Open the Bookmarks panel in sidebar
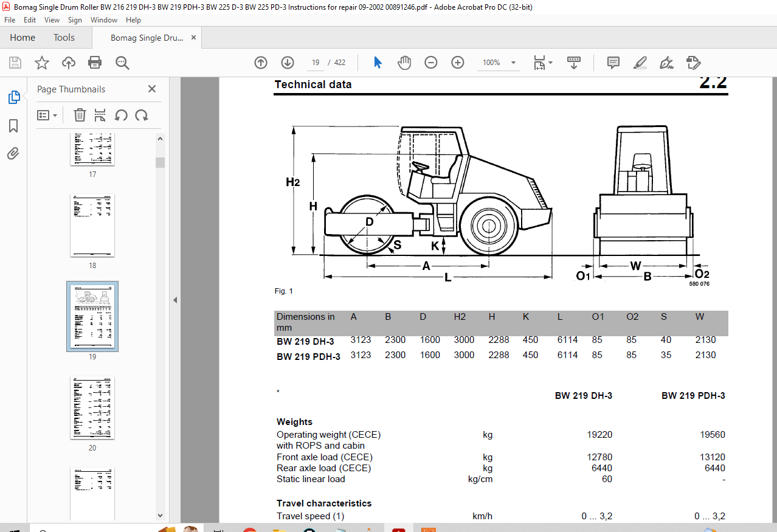Viewport: 777px width, 532px height. [x=13, y=126]
